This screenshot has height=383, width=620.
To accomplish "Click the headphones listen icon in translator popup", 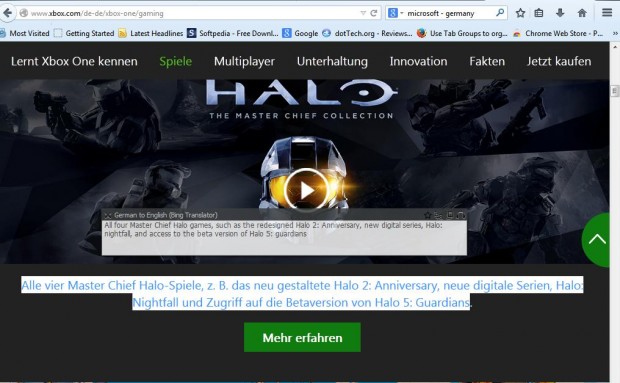I will pyautogui.click(x=461, y=215).
